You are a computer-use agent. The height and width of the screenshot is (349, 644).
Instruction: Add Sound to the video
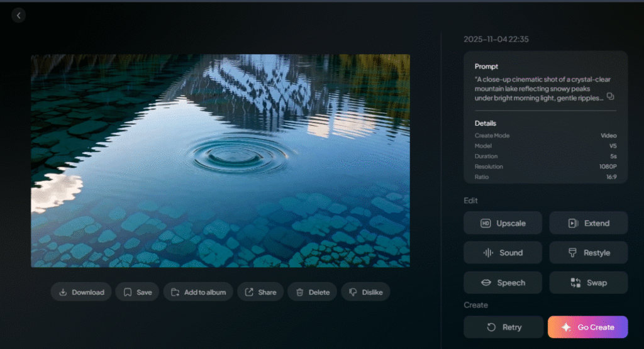[502, 253]
